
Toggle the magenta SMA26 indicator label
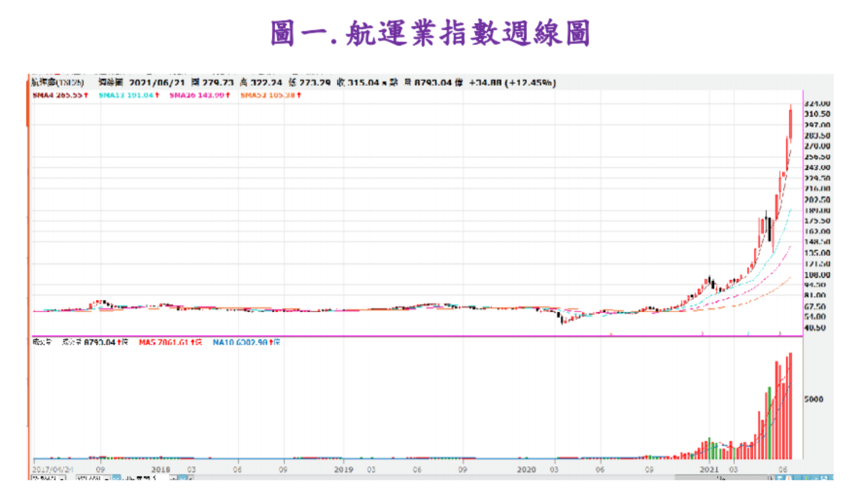(200, 95)
